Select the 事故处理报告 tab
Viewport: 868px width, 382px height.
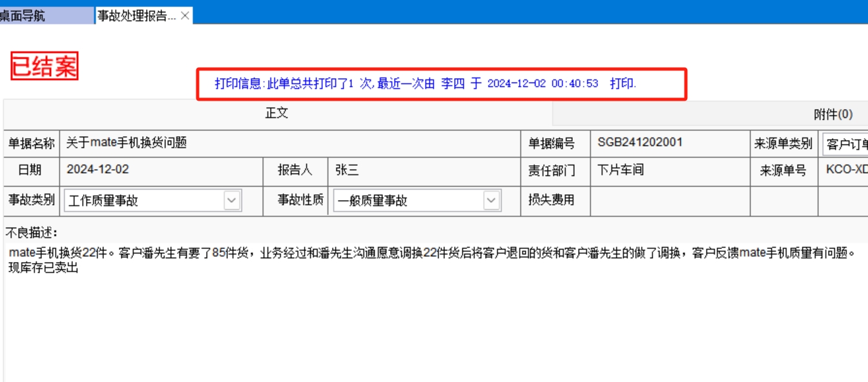pos(136,16)
